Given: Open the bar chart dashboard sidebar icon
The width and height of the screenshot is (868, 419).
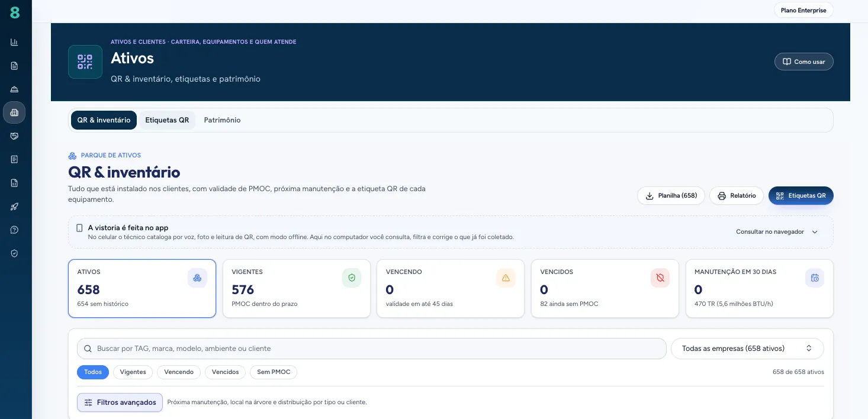Looking at the screenshot, I should (x=14, y=42).
